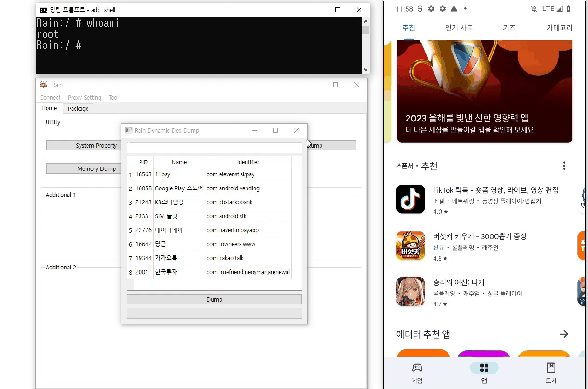Select the 카테고리 tab in Play Store
The height and width of the screenshot is (389, 588).
pyautogui.click(x=559, y=28)
